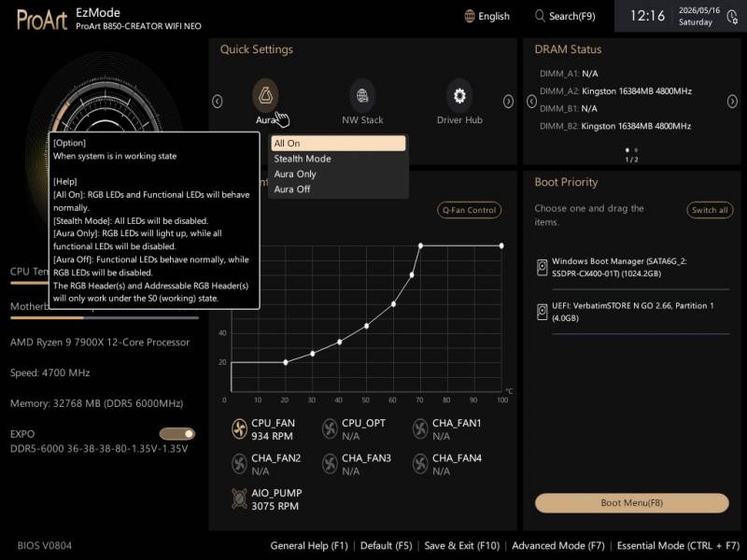
Task: Open Q-Fan Control
Action: (x=470, y=210)
